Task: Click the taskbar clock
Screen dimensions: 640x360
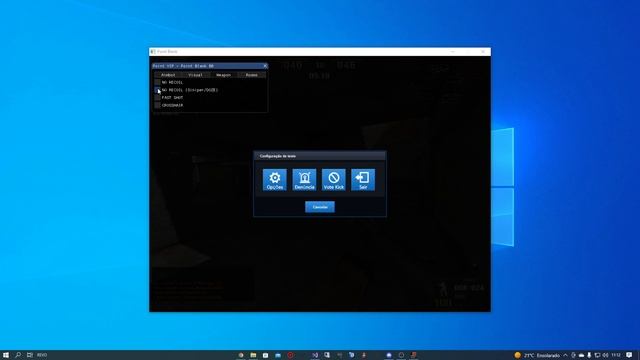Action: coord(616,355)
